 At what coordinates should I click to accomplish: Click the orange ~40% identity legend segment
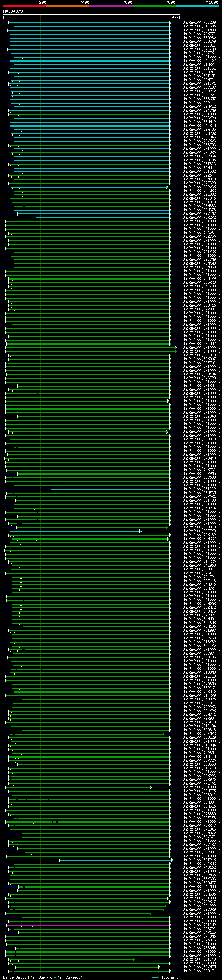68,6
